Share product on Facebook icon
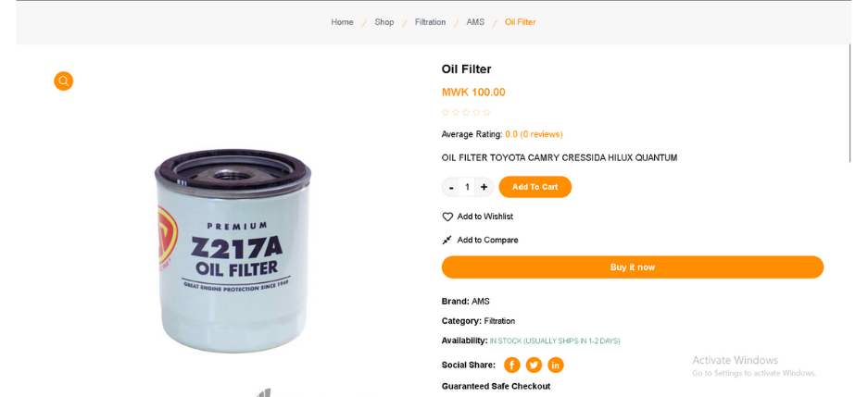The image size is (868, 397). coord(512,365)
